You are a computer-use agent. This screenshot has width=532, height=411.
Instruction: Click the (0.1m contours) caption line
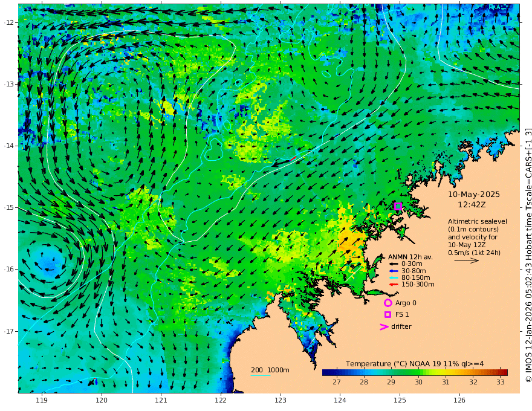click(x=473, y=229)
